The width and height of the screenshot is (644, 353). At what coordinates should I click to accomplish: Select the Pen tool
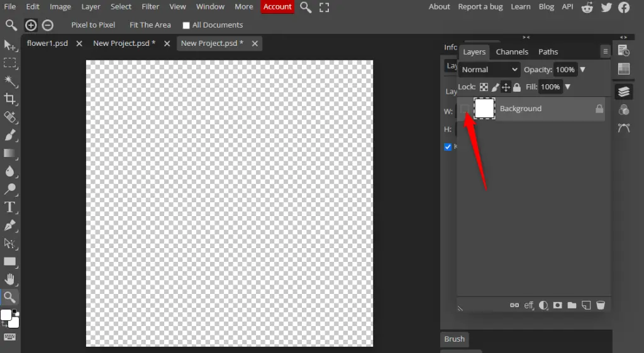(x=9, y=225)
